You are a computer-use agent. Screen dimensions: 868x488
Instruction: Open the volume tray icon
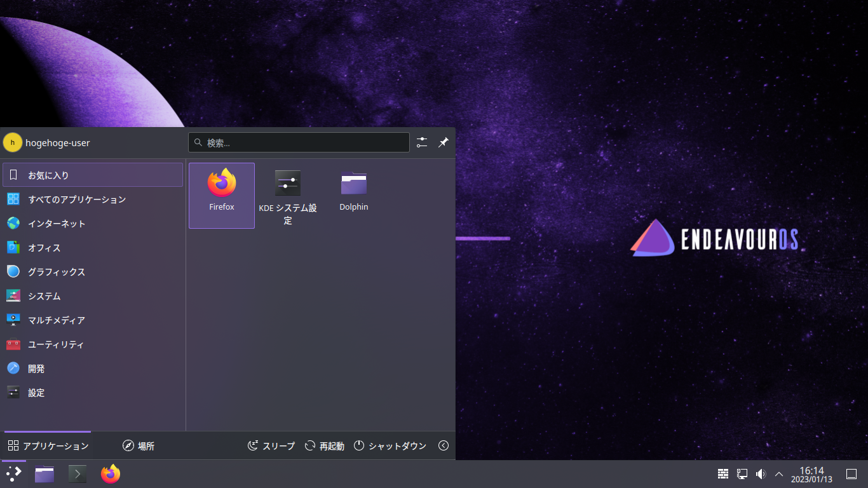point(761,474)
